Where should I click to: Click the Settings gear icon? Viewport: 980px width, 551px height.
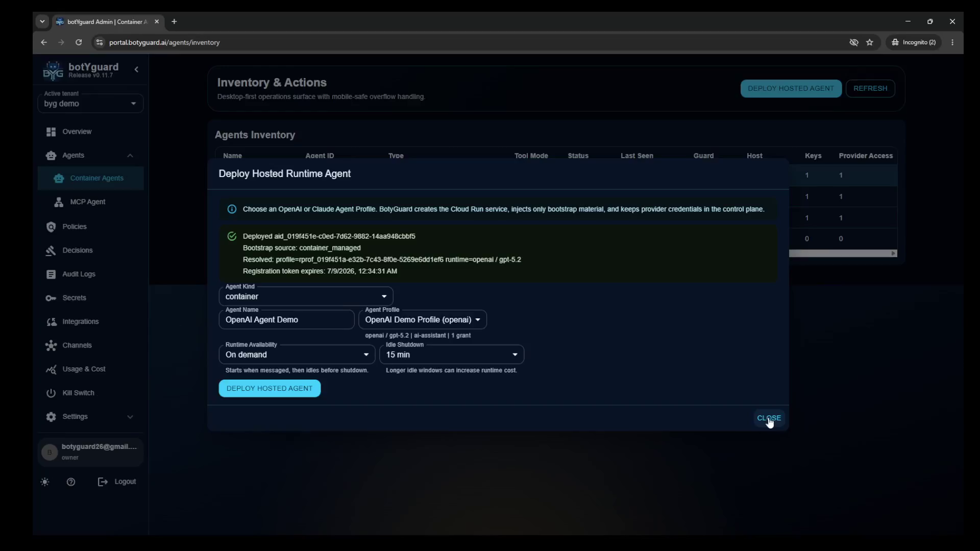point(51,417)
